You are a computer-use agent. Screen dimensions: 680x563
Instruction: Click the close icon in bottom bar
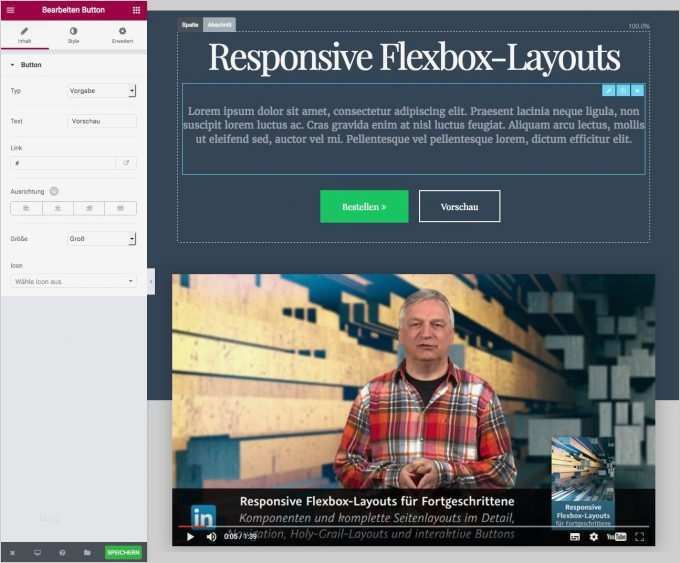click(x=12, y=553)
